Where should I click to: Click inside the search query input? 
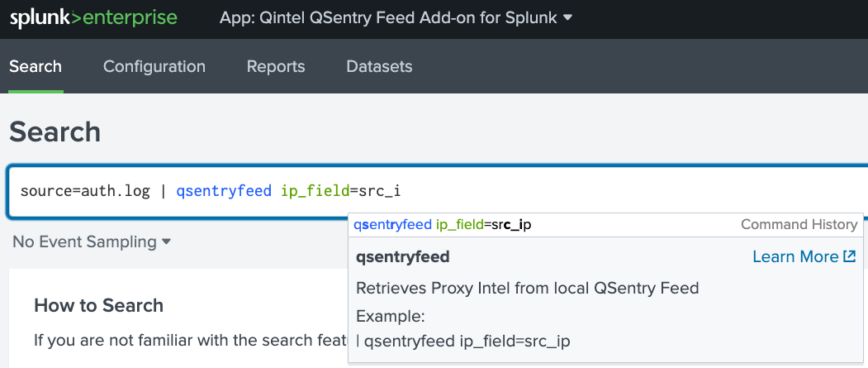coord(438,191)
